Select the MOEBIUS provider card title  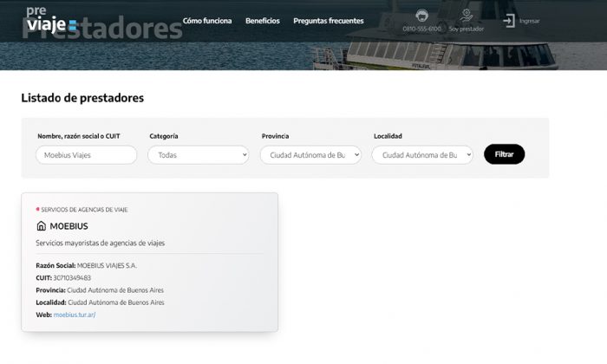69,226
